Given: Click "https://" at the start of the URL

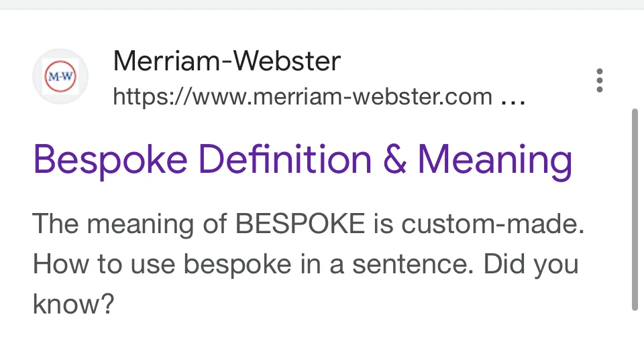Looking at the screenshot, I should (145, 98).
